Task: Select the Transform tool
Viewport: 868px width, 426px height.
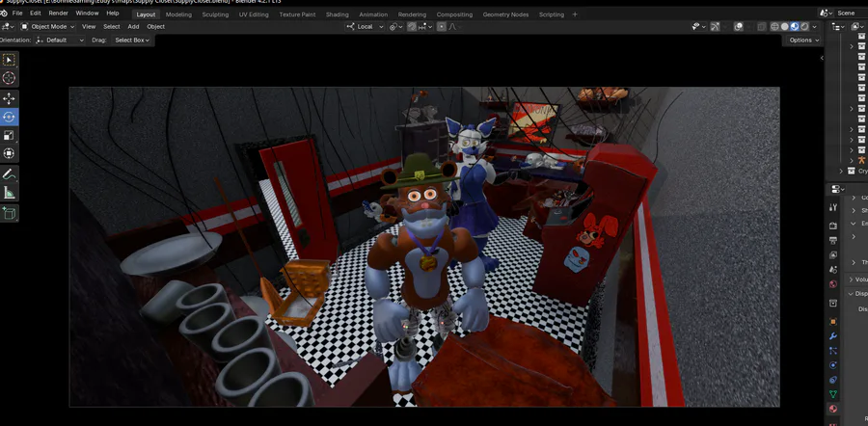Action: (x=9, y=153)
